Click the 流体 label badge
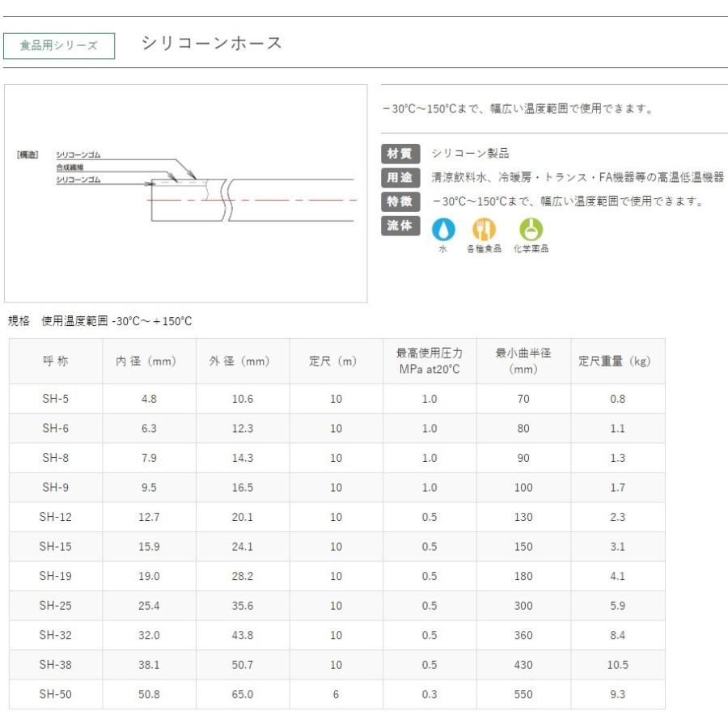 (x=400, y=226)
